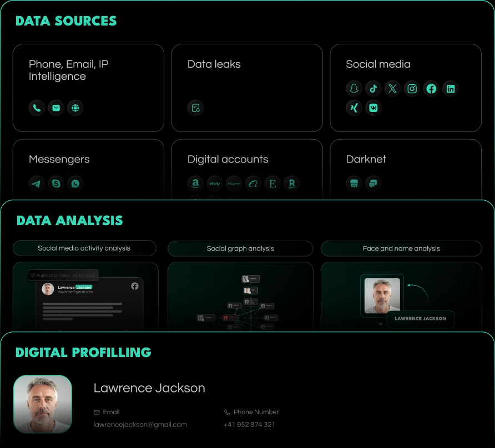Select the Snapchat icon

pos(354,89)
